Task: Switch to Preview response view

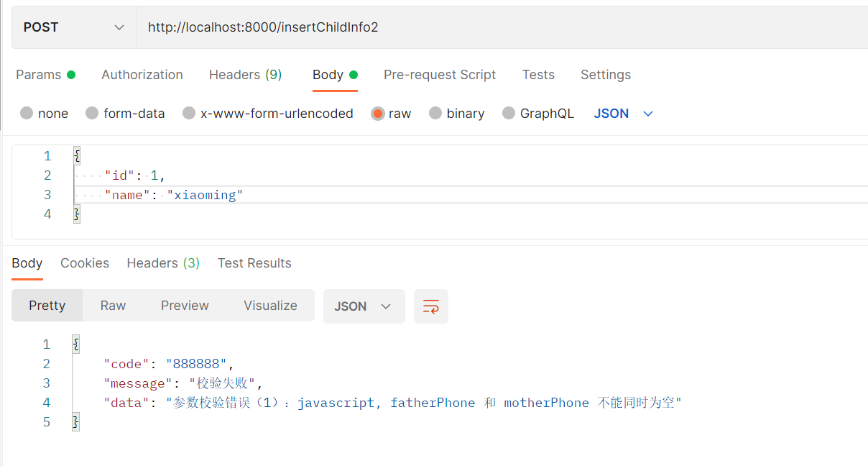Action: coord(185,306)
